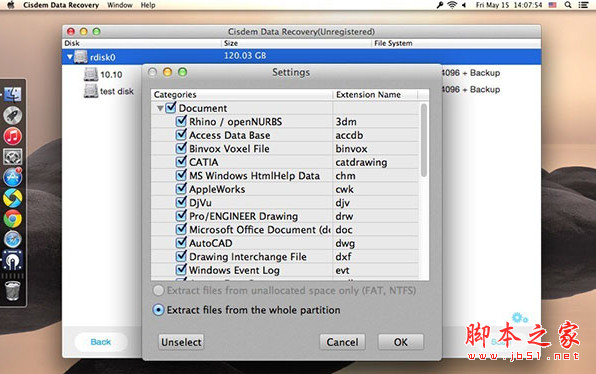596x374 pixels.
Task: Collapse the rdisk0 disclosure triangle
Action: (x=70, y=57)
